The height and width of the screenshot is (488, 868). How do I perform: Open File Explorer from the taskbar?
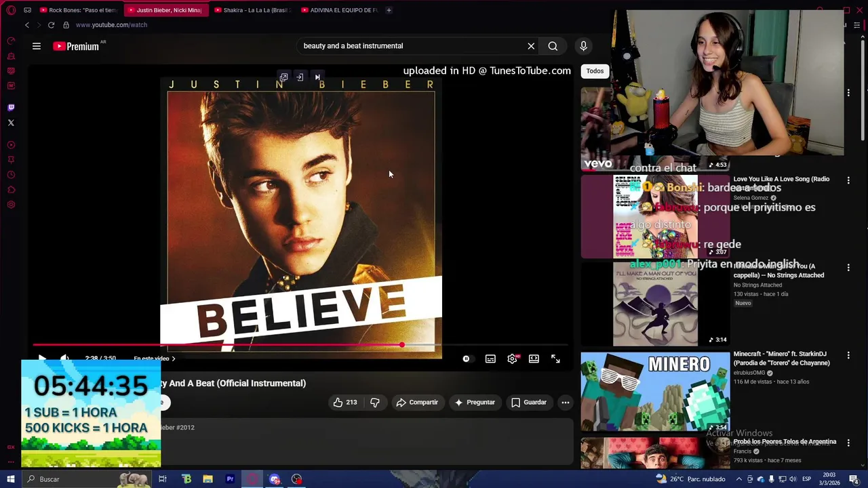click(208, 479)
